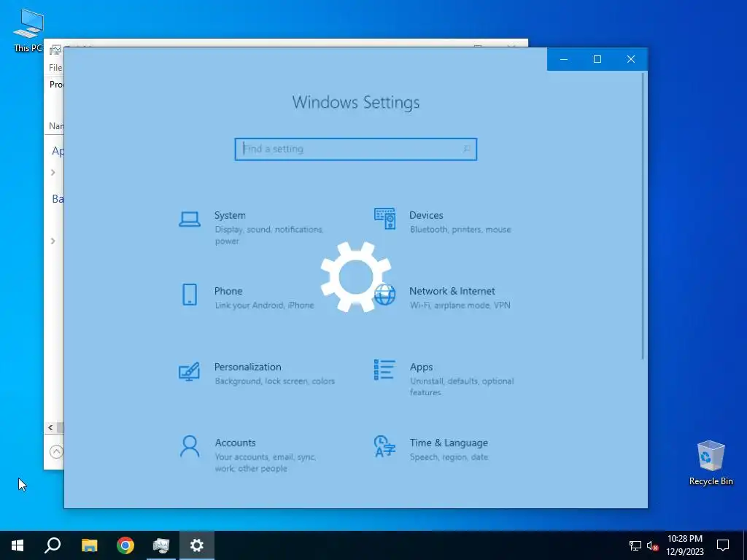The width and height of the screenshot is (747, 560).
Task: Click Network & Internet globe icon
Action: point(385,295)
